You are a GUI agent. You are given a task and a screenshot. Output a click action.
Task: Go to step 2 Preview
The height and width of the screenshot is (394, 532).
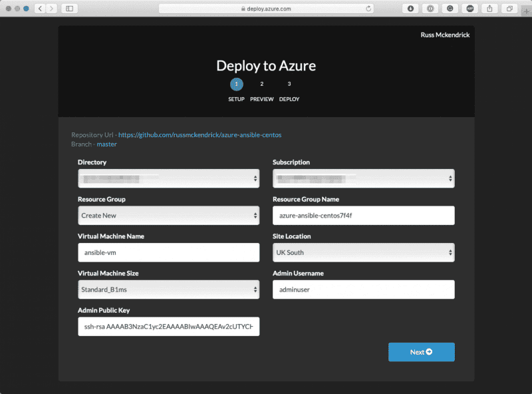pos(262,85)
